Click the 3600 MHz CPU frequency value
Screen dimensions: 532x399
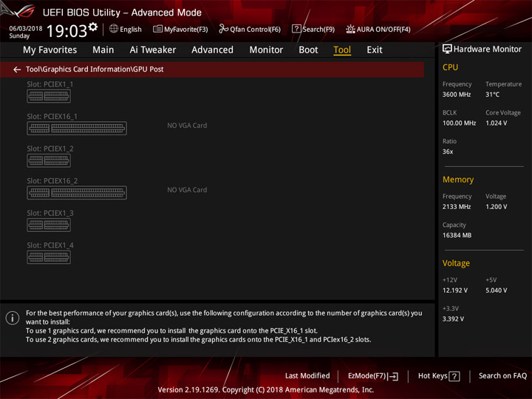click(x=457, y=95)
